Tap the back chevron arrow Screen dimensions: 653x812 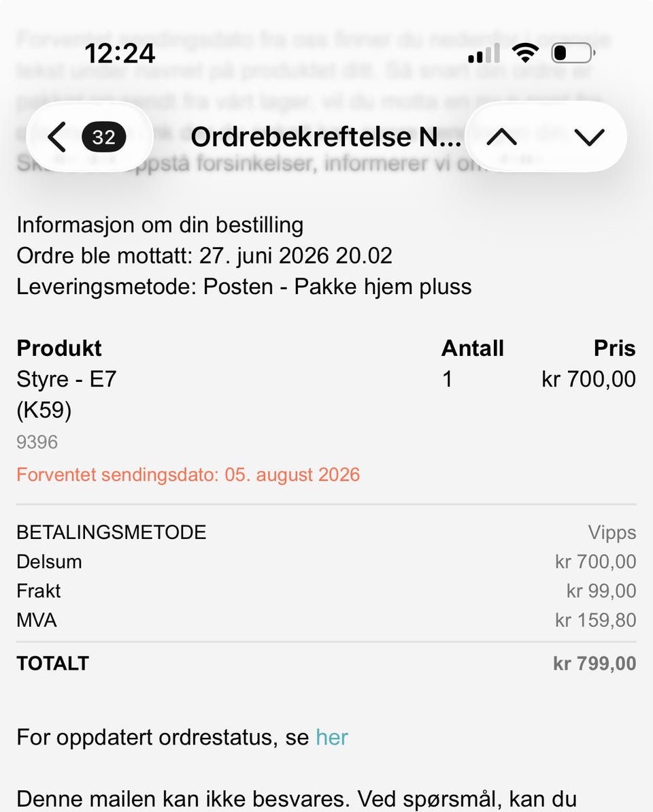(x=56, y=137)
